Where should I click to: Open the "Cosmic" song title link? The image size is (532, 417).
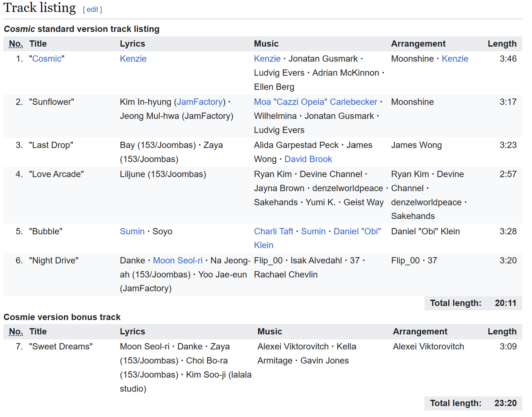[47, 59]
